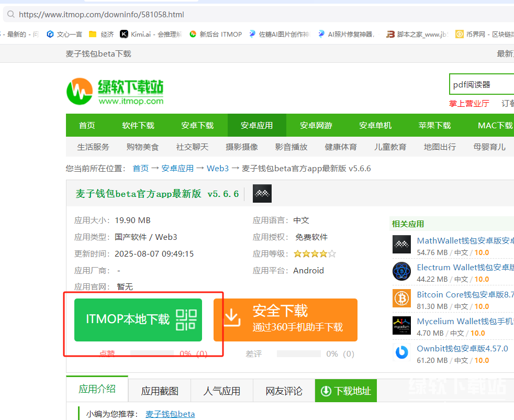Click the Electrum Wallet app icon
Viewport: 514px width, 420px height.
401,271
